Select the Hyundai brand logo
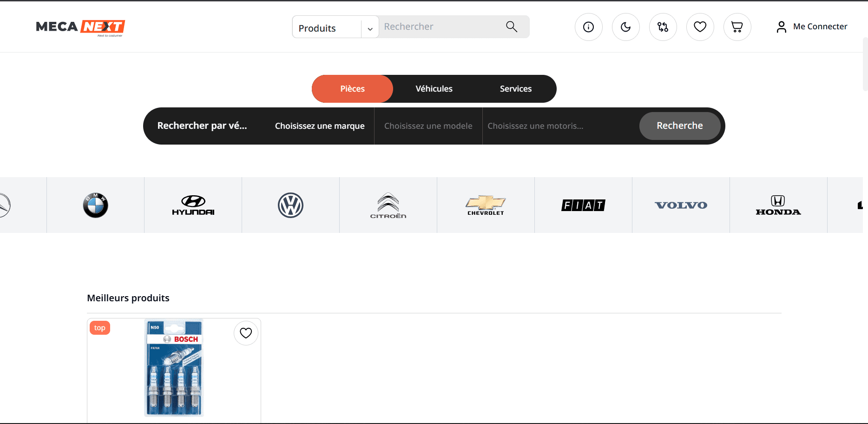This screenshot has height=424, width=868. click(x=193, y=205)
